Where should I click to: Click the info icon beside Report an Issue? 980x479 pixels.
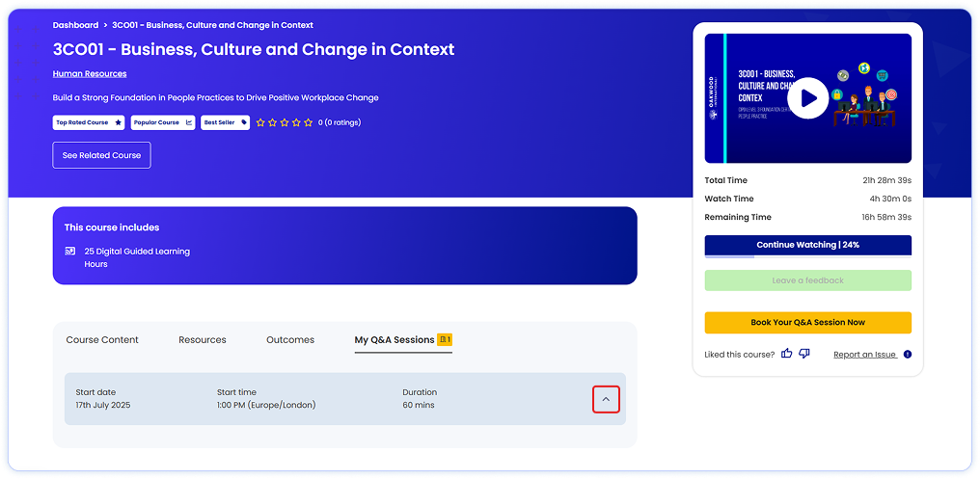pos(908,354)
